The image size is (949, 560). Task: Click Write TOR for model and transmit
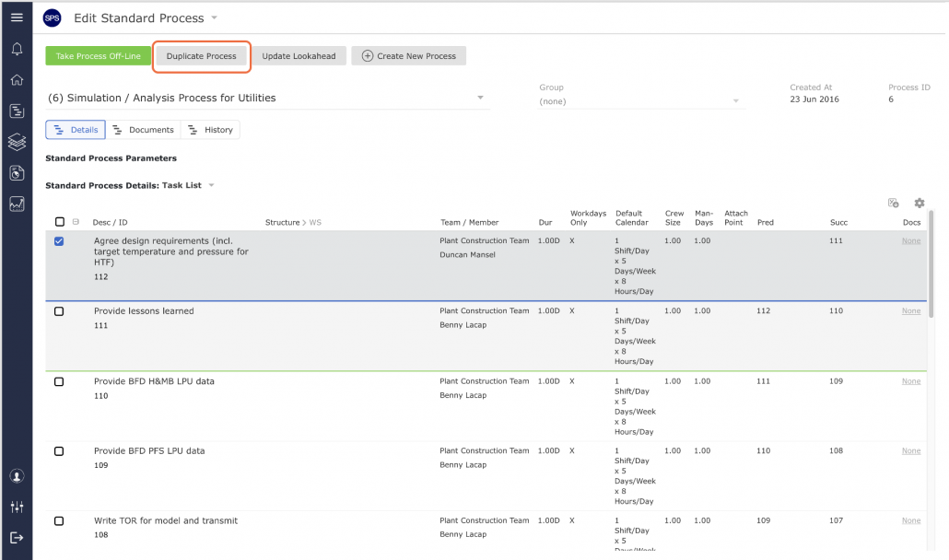click(x=166, y=520)
